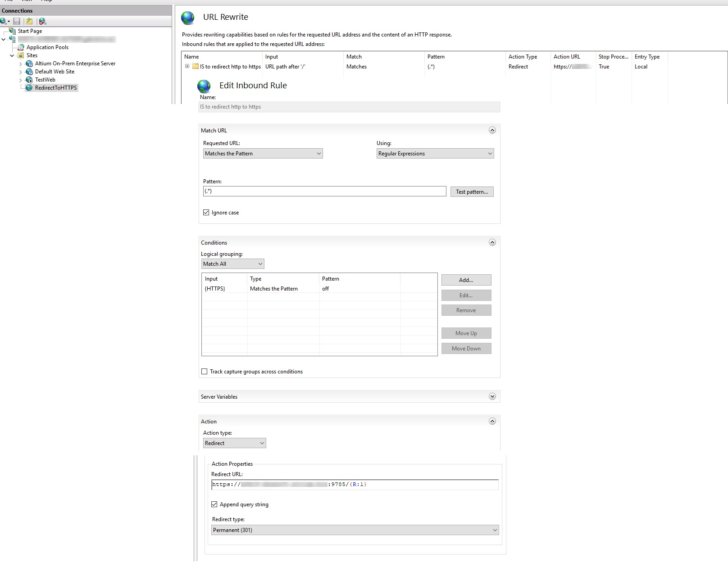Click the Move Down button

click(466, 349)
